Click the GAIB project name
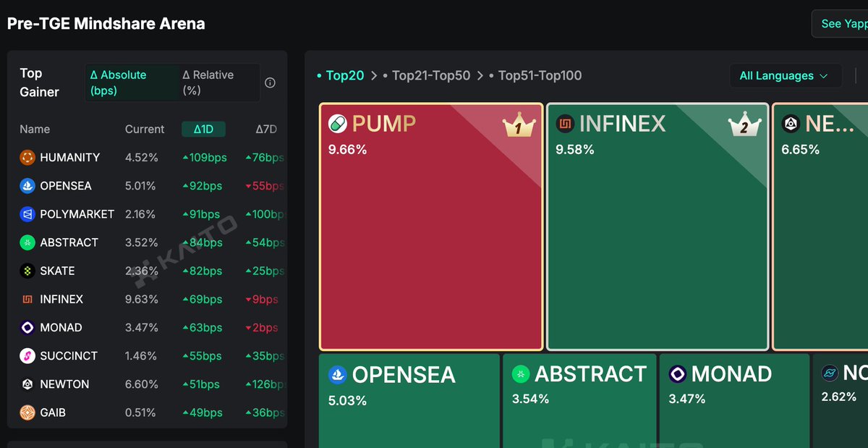This screenshot has width=868, height=448. [x=53, y=413]
